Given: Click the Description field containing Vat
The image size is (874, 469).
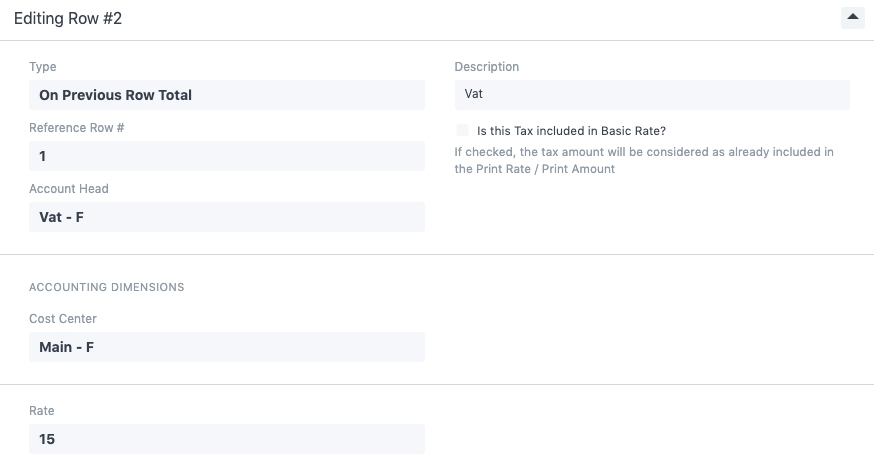Looking at the screenshot, I should [x=651, y=95].
